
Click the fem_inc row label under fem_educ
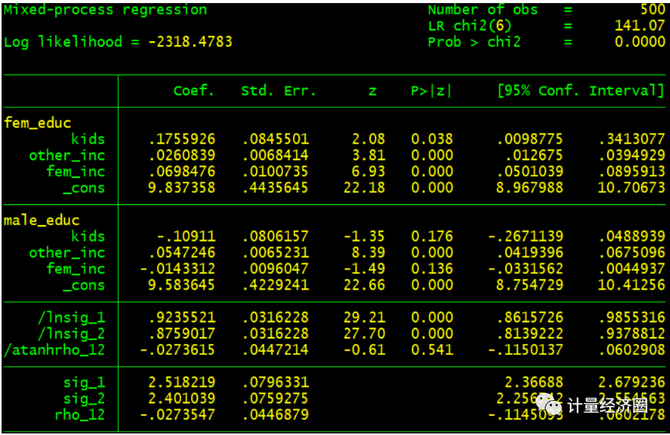tap(75, 171)
